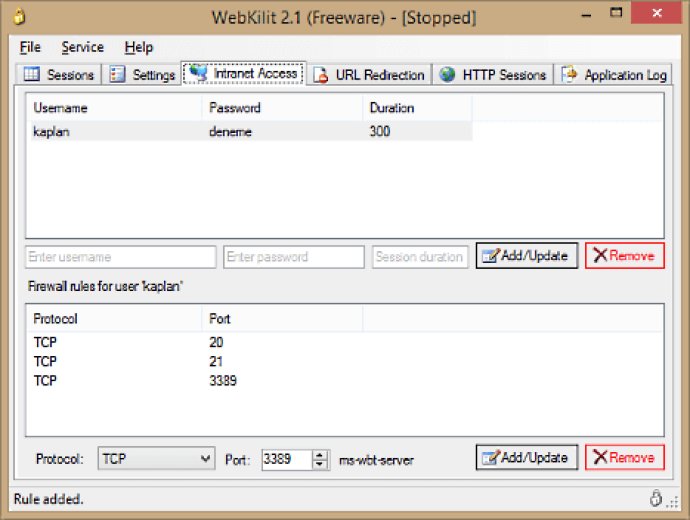Select the Intranet Access tab
Viewport: 690px width, 520px height.
244,73
